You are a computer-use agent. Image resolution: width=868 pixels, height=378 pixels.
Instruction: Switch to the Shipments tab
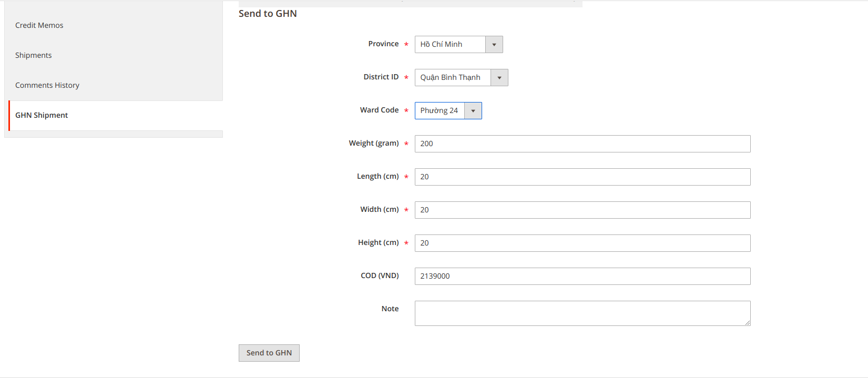34,55
